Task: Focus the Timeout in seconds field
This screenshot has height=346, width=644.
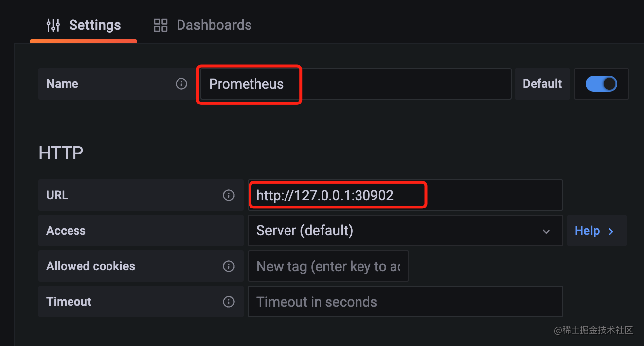Action: 405,302
